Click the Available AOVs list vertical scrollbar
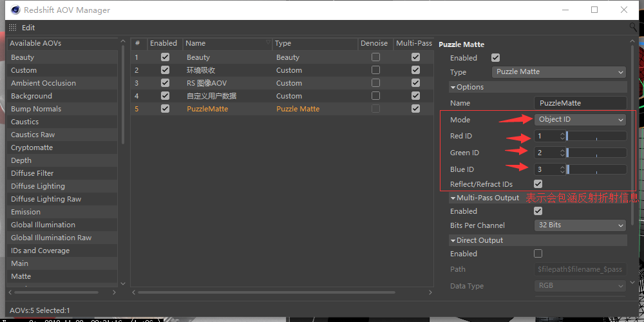 [123, 95]
